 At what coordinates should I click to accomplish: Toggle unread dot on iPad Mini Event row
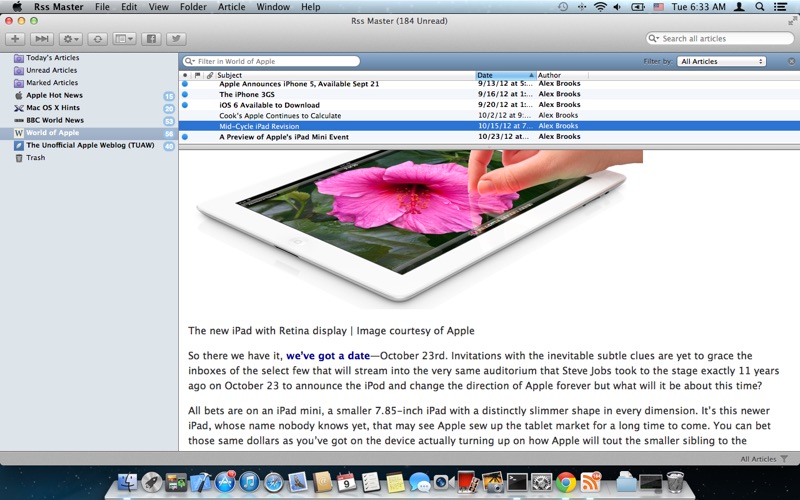click(x=185, y=137)
